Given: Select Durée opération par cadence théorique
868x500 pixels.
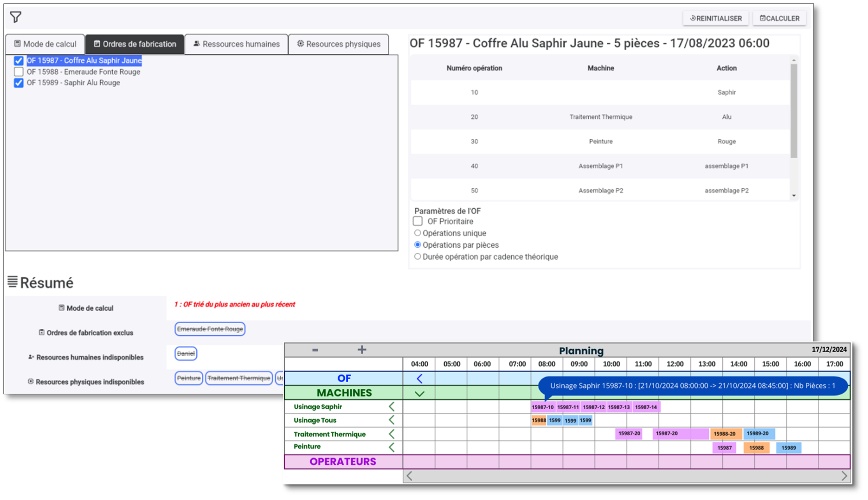Looking at the screenshot, I should coord(417,256).
